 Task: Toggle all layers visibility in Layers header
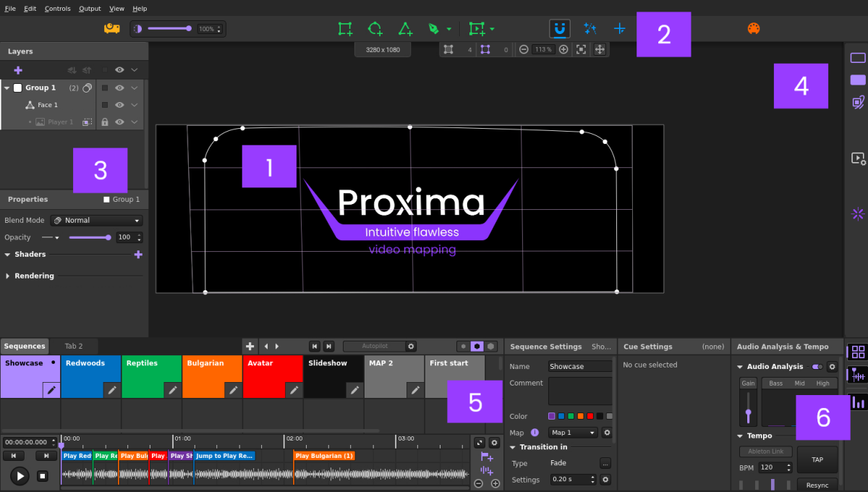point(119,69)
